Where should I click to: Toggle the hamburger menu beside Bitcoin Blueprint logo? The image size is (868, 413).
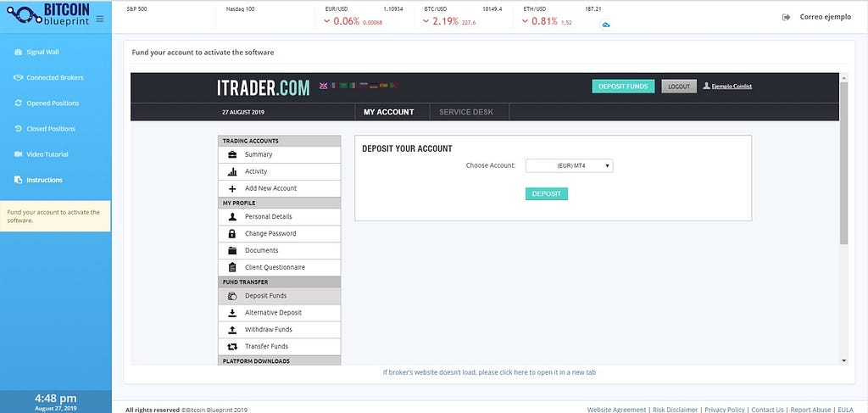tap(100, 19)
